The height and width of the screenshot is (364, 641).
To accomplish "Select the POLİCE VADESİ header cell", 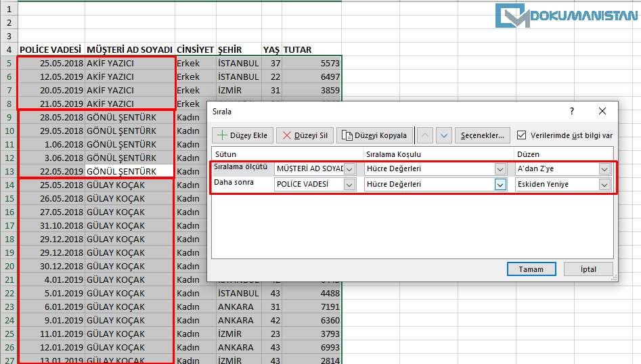I will coord(51,50).
